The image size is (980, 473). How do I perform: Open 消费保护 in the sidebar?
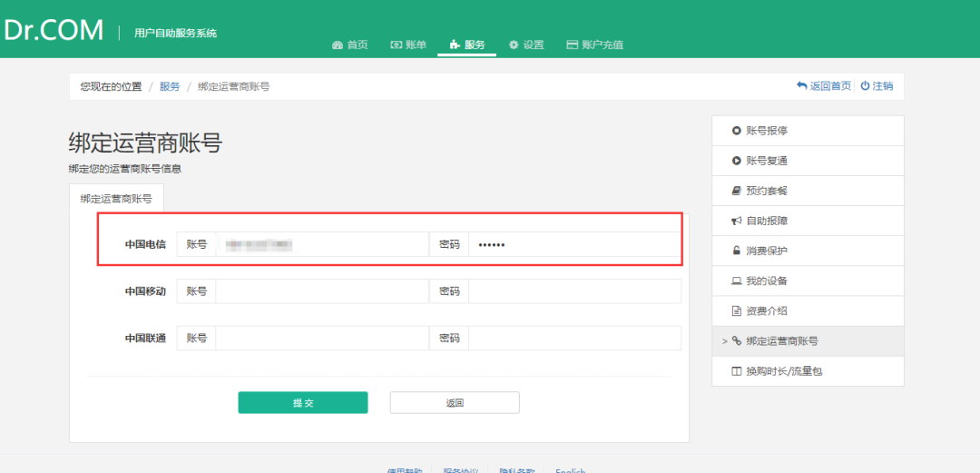[766, 251]
